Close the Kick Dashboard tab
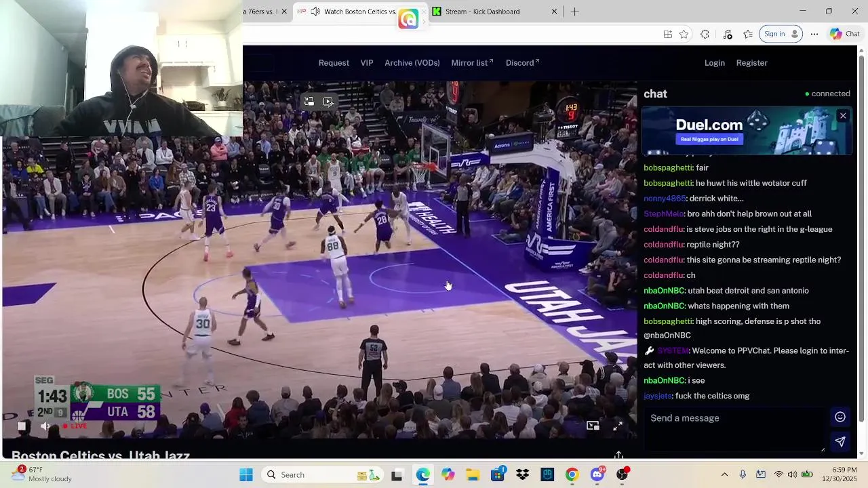Screen dimensions: 868x488 [x=554, y=12]
